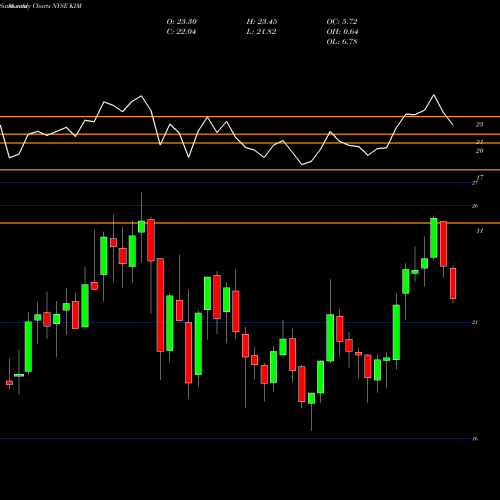Click the price axis label '26'

(475, 206)
